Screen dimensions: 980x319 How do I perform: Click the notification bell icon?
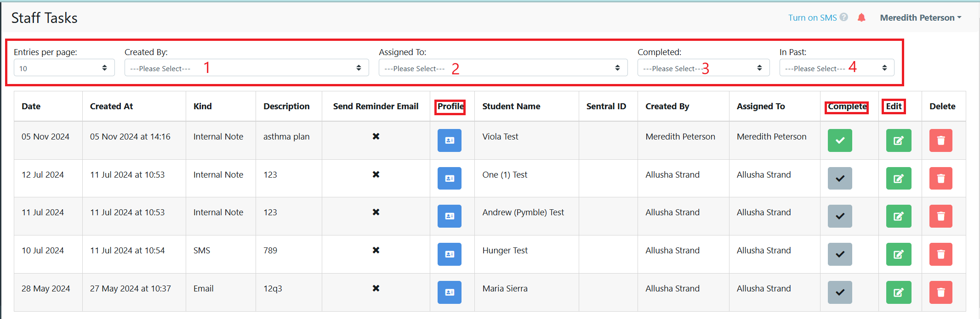coord(861,18)
